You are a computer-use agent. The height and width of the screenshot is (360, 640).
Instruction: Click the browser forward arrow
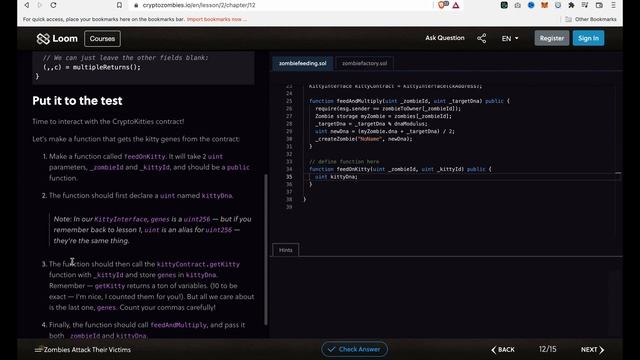pos(40,5)
